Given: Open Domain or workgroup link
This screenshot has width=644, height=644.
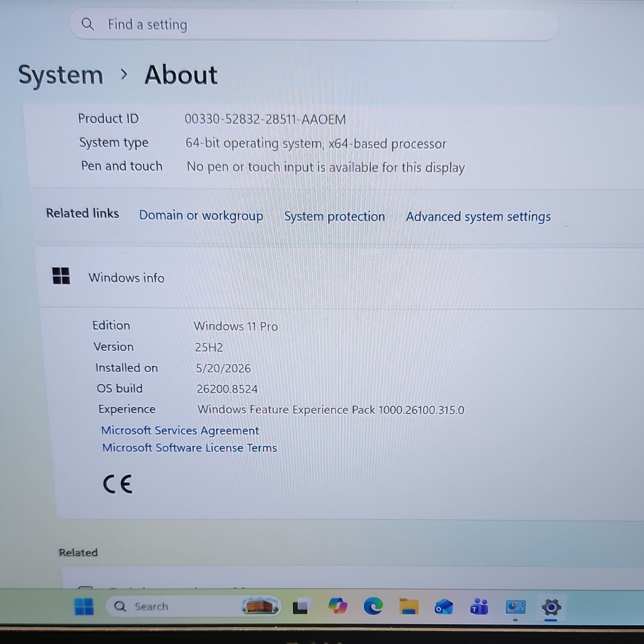Looking at the screenshot, I should tap(201, 216).
